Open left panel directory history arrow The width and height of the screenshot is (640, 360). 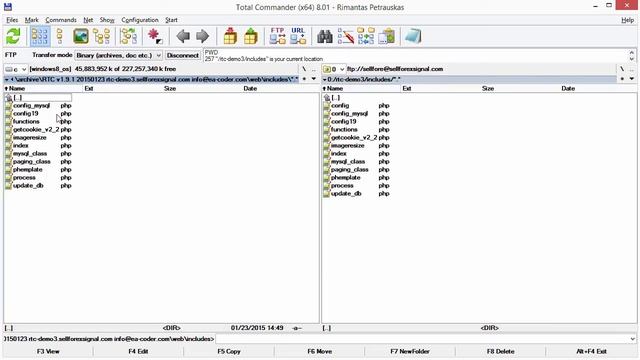pyautogui.click(x=313, y=79)
